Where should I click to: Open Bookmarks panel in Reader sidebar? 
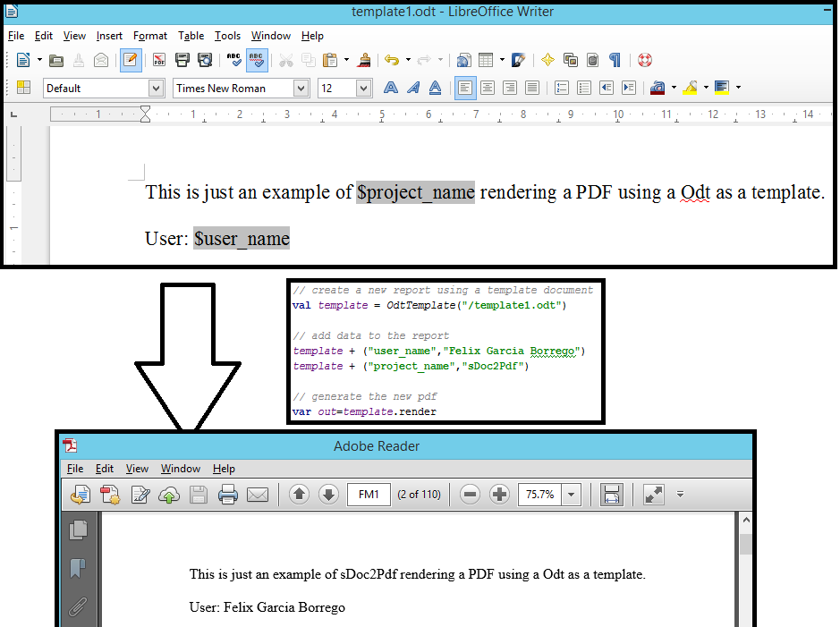78,568
